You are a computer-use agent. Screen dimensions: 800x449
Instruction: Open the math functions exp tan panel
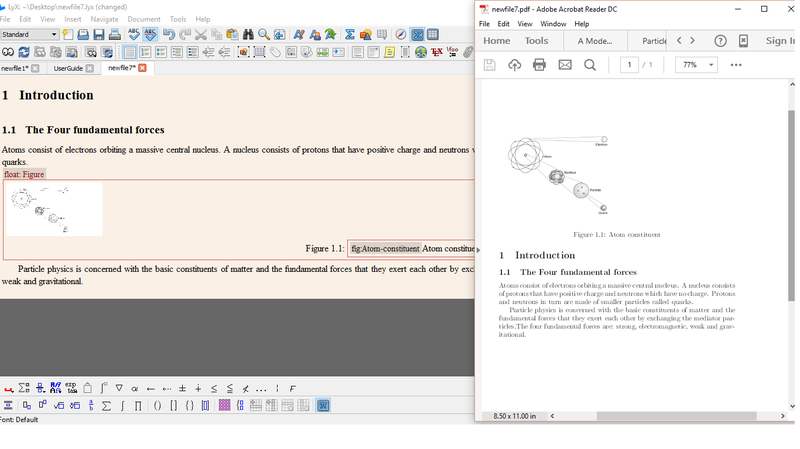click(71, 388)
